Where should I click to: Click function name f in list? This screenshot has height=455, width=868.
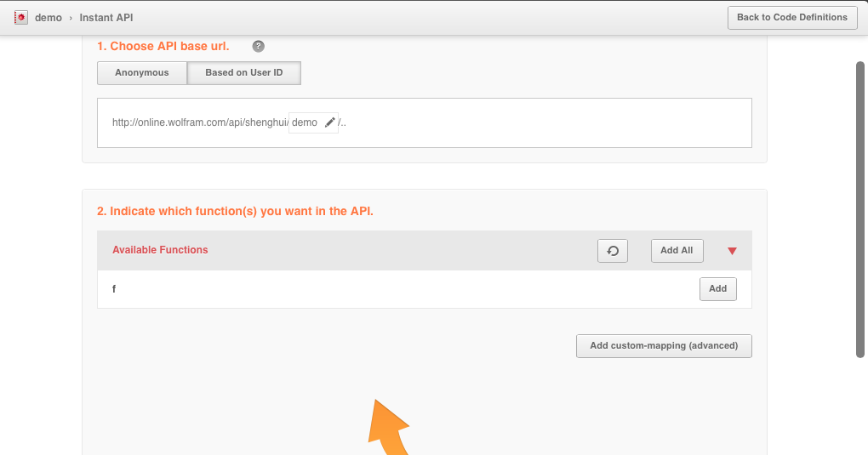tap(114, 289)
